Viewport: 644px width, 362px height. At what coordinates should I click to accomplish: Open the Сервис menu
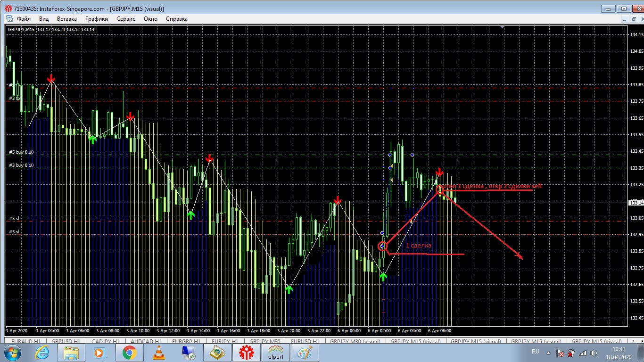coord(125,19)
